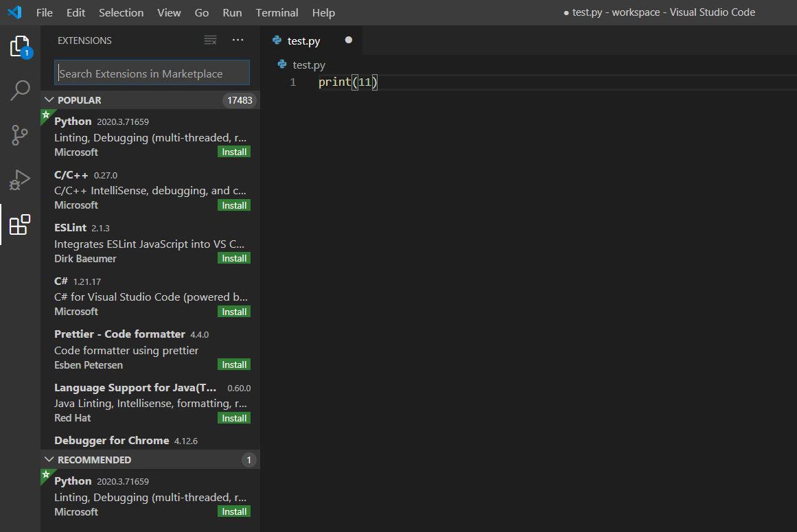Click the unsaved dot on test.py tab
This screenshot has width=797, height=532.
coord(348,40)
